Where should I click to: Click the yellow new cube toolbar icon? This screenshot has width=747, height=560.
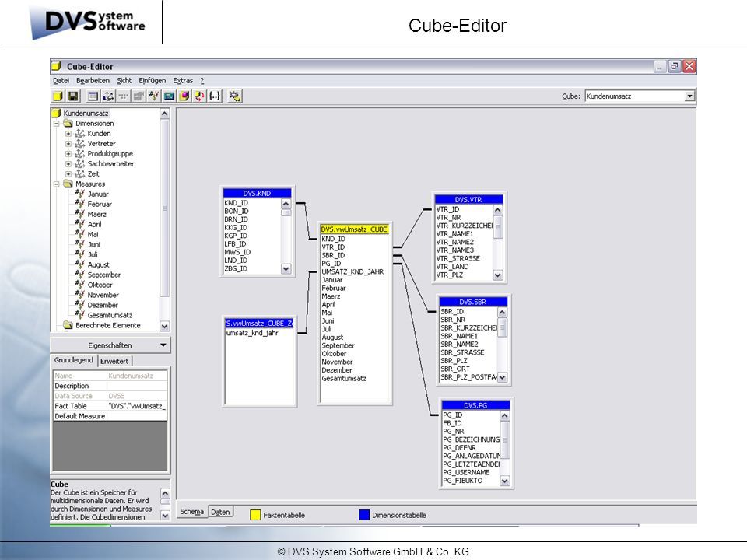tap(58, 96)
